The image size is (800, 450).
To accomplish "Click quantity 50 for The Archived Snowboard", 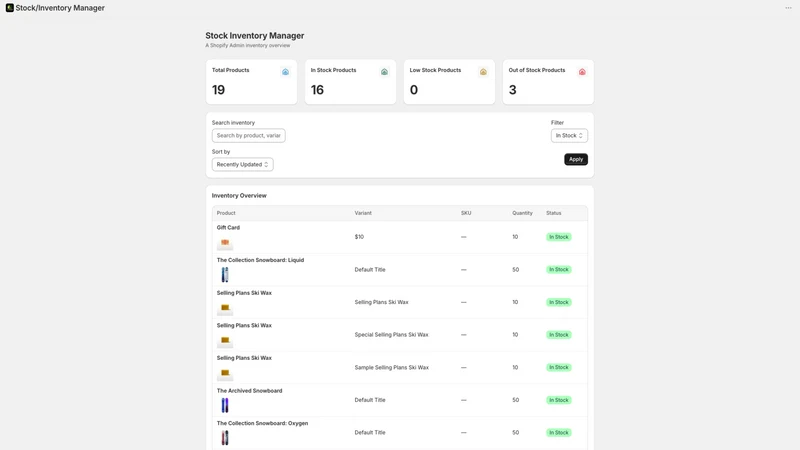I will coord(515,400).
